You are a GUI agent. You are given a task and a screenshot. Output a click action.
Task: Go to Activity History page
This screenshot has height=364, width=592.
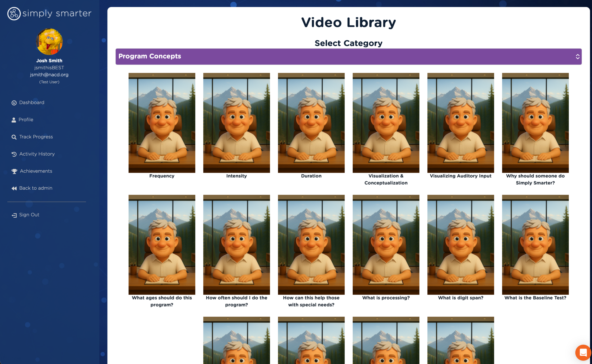click(x=37, y=154)
